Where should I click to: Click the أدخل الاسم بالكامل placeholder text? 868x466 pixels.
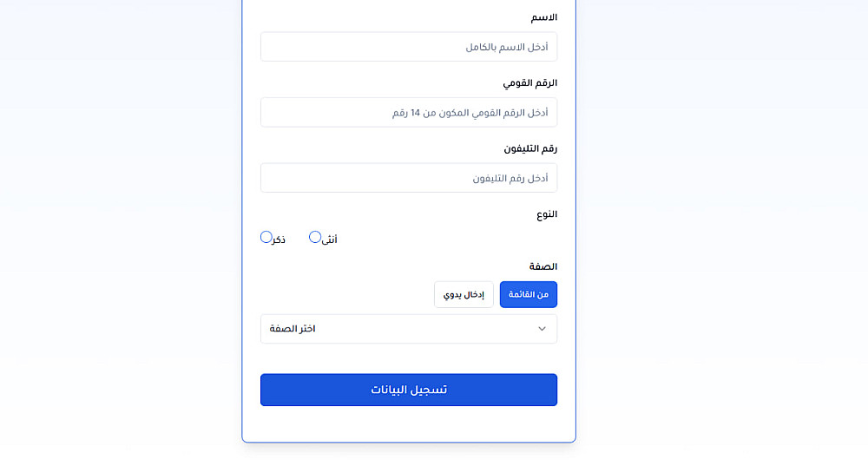[x=507, y=47]
